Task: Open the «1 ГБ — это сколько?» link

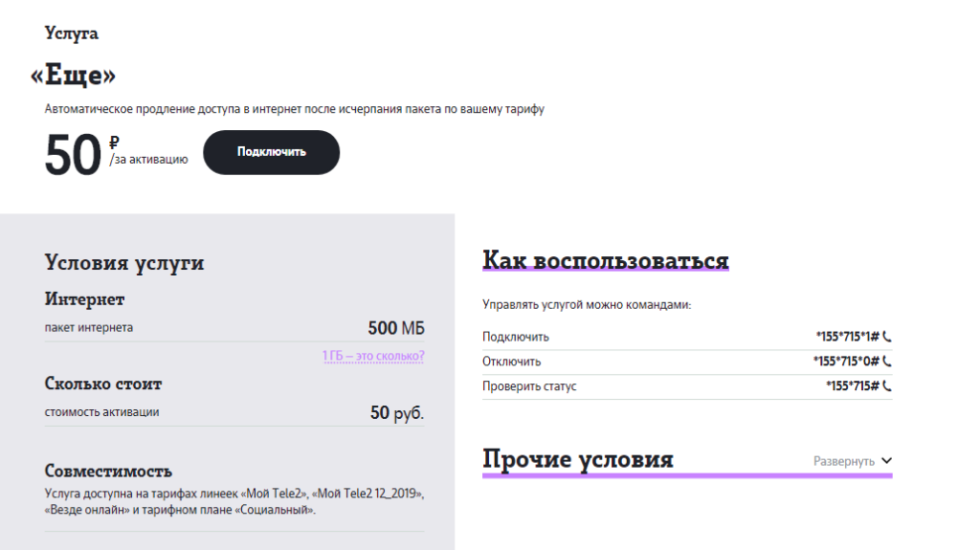Action: tap(373, 356)
